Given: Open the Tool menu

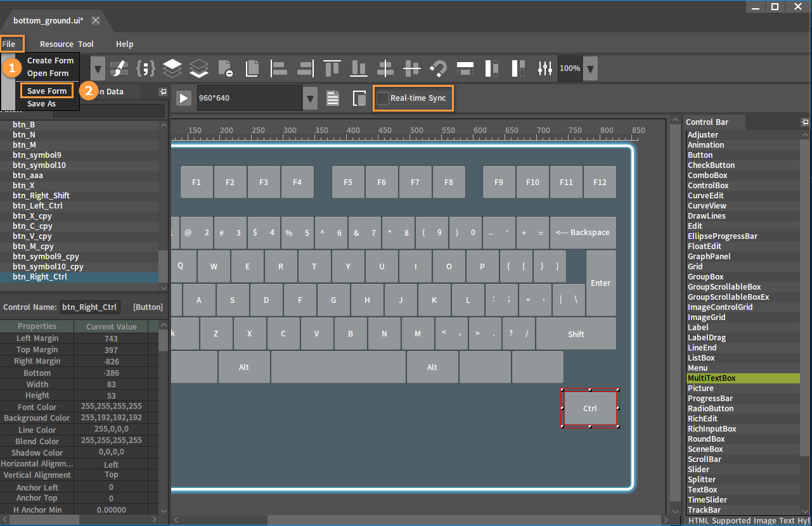Looking at the screenshot, I should 86,44.
